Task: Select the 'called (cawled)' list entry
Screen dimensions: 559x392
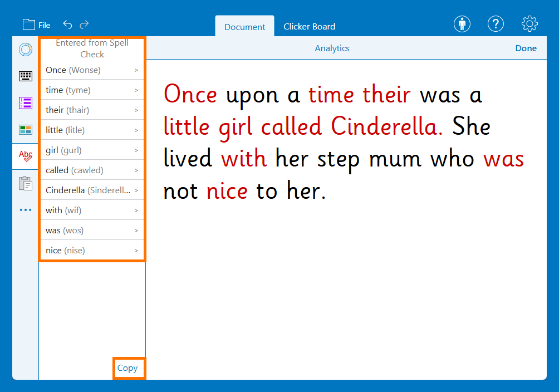Action: point(92,170)
